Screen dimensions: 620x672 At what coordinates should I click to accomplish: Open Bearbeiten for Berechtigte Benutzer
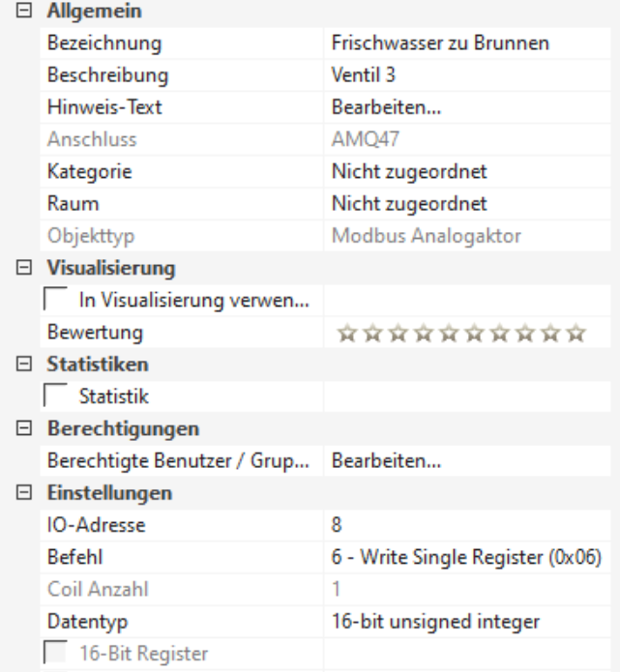tap(387, 461)
